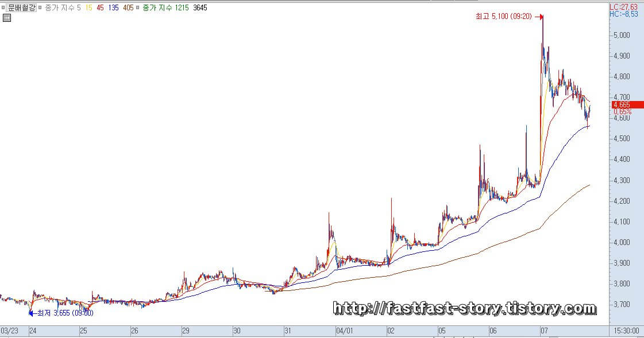Click the 31 date axis label
The height and width of the screenshot is (338, 644).
pyautogui.click(x=287, y=331)
